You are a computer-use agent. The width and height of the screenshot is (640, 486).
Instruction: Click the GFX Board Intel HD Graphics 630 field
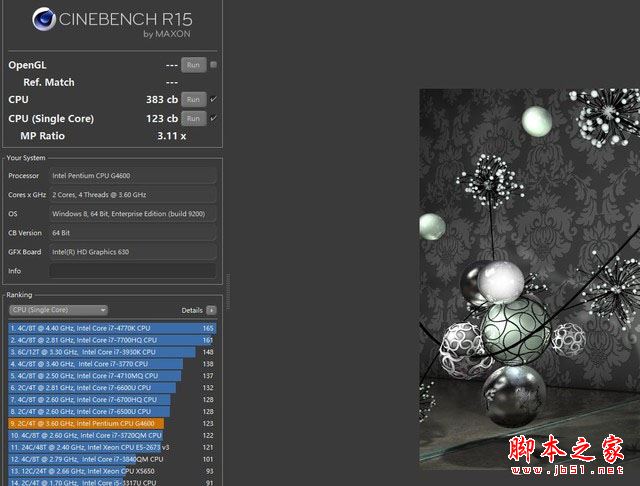coord(133,252)
